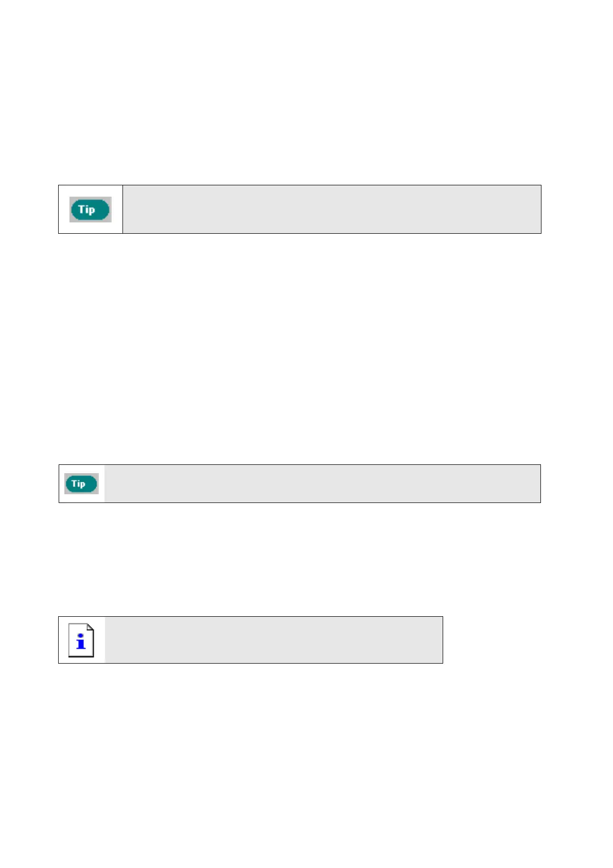613x868 pixels.
Task: Tap the teal Tip badge in the second callout
Action: point(81,484)
